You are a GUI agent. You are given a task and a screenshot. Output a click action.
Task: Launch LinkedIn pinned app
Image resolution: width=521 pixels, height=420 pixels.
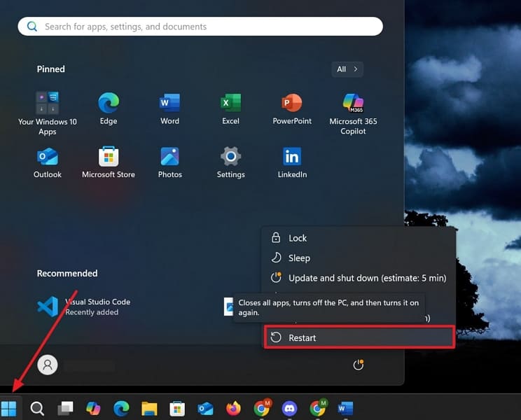pos(292,162)
